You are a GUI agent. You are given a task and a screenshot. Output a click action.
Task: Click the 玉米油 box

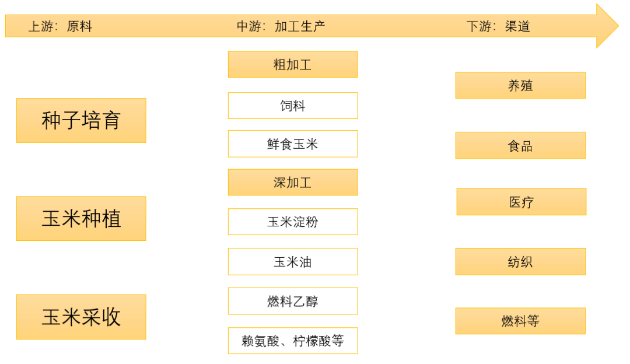click(x=292, y=261)
